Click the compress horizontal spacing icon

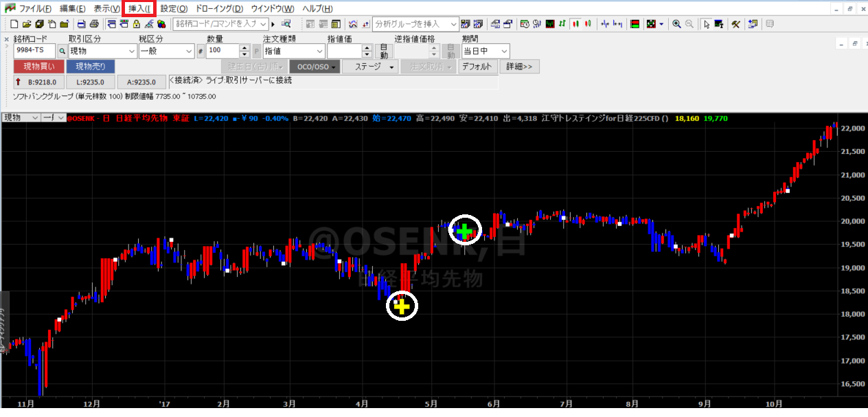[x=604, y=24]
